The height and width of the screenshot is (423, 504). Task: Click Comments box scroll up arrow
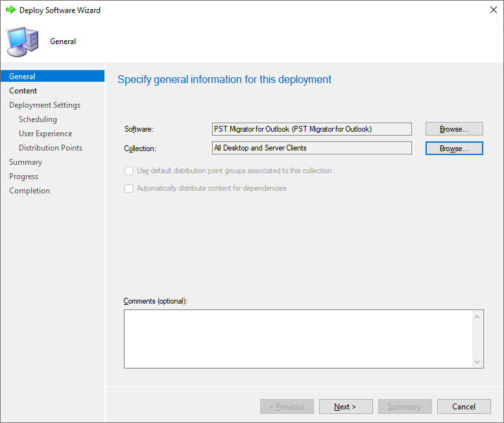click(x=477, y=317)
